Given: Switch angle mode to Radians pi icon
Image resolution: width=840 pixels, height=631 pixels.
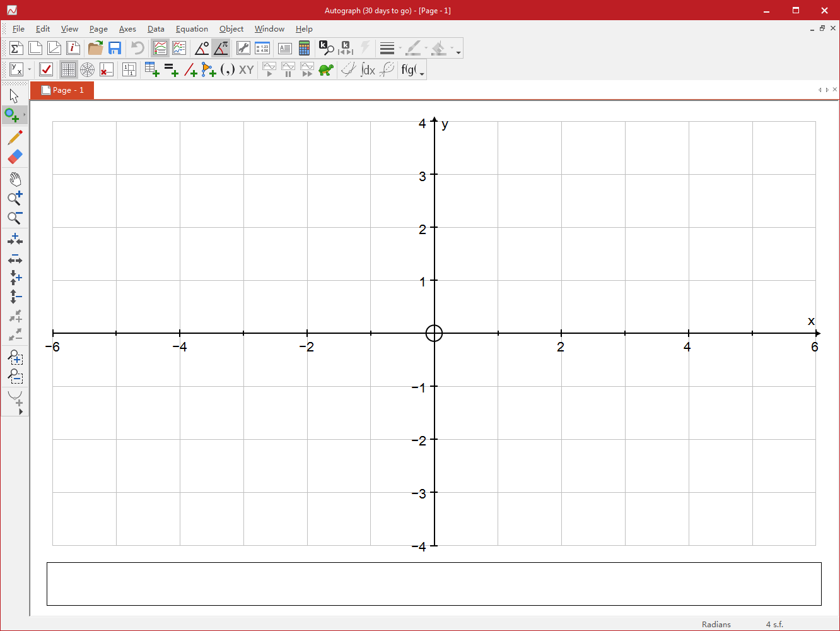Looking at the screenshot, I should (221, 48).
